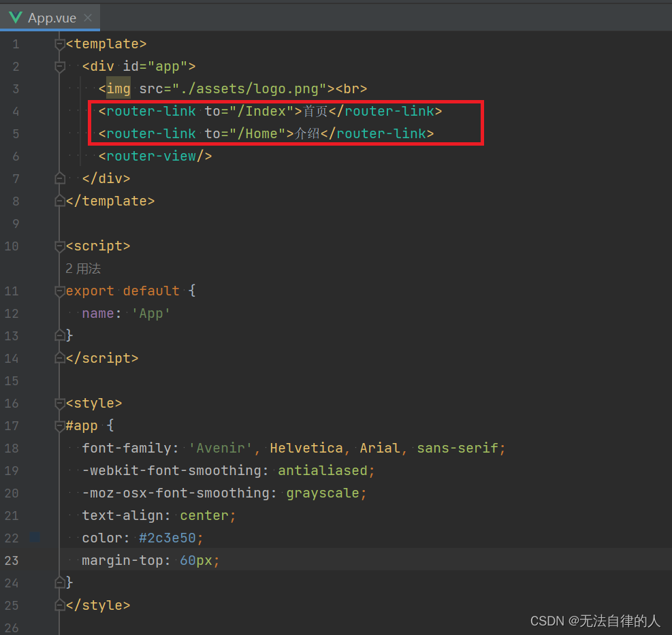Click the highlighted img tag on line 3

point(116,88)
